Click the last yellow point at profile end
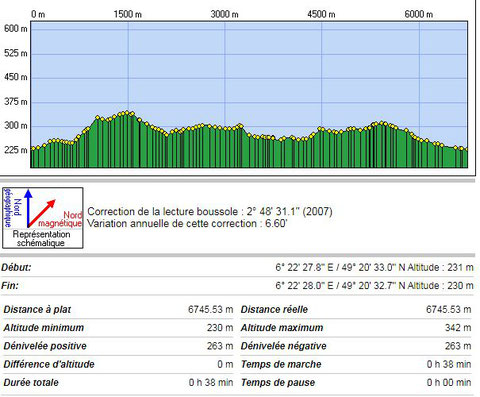480x397 pixels. [x=466, y=150]
